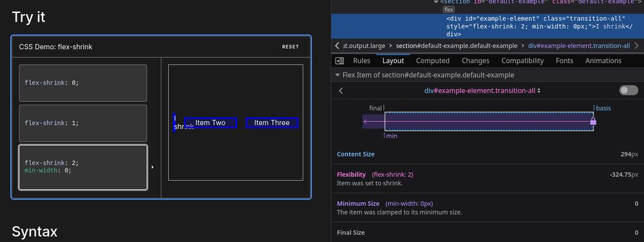Select div#example-element line in markup
This screenshot has height=242, width=644.
pyautogui.click(x=488, y=26)
